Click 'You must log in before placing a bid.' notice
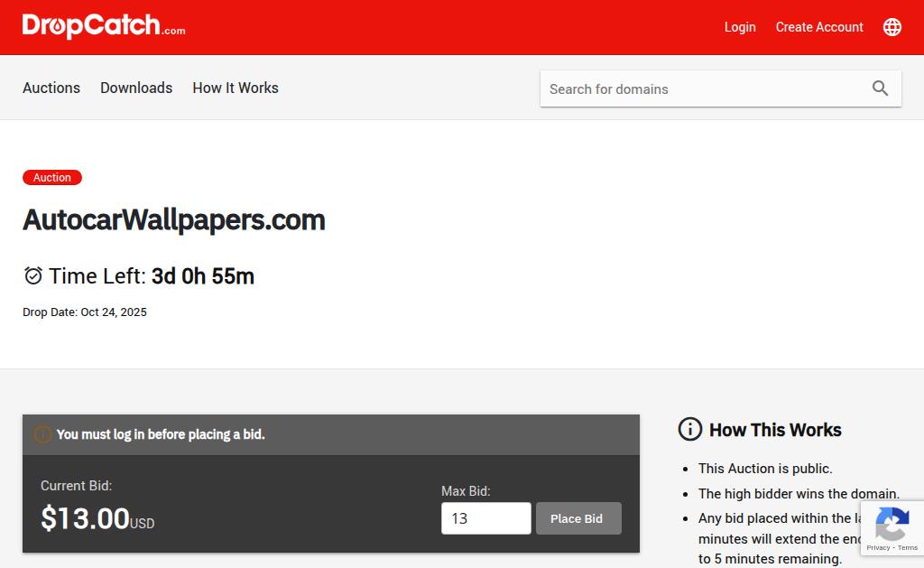 [x=161, y=434]
